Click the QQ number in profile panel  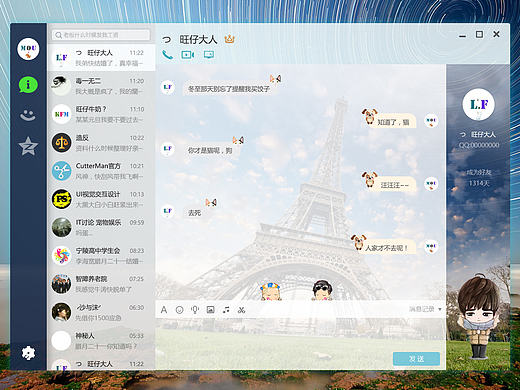pos(479,145)
